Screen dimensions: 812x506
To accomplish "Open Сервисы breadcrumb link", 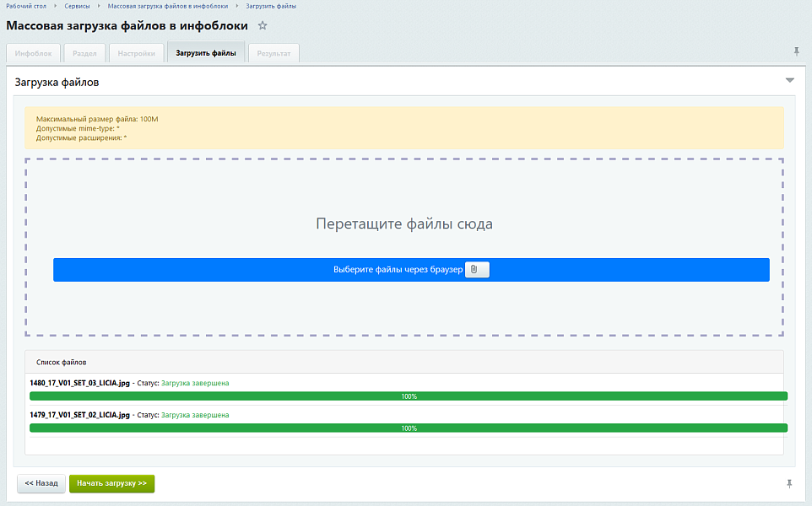I will click(77, 6).
